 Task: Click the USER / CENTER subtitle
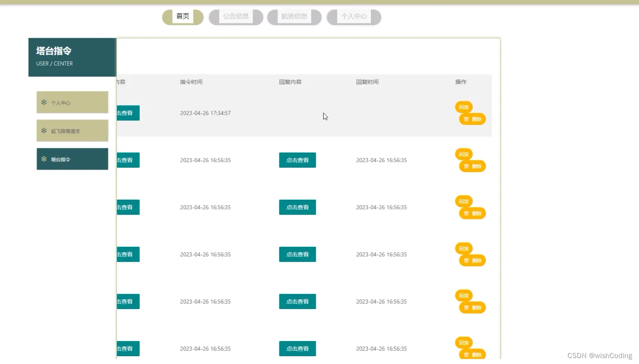[x=55, y=64]
